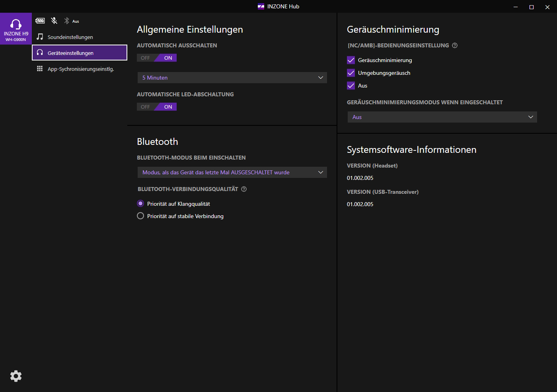Click the Allgemeine Einstellungen heading

pyautogui.click(x=190, y=29)
